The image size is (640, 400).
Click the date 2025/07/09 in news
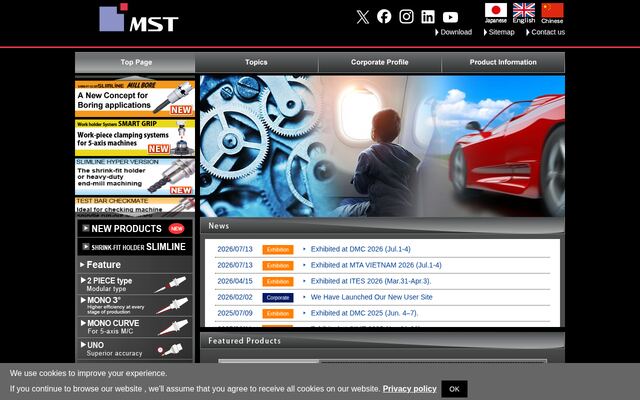pos(235,313)
